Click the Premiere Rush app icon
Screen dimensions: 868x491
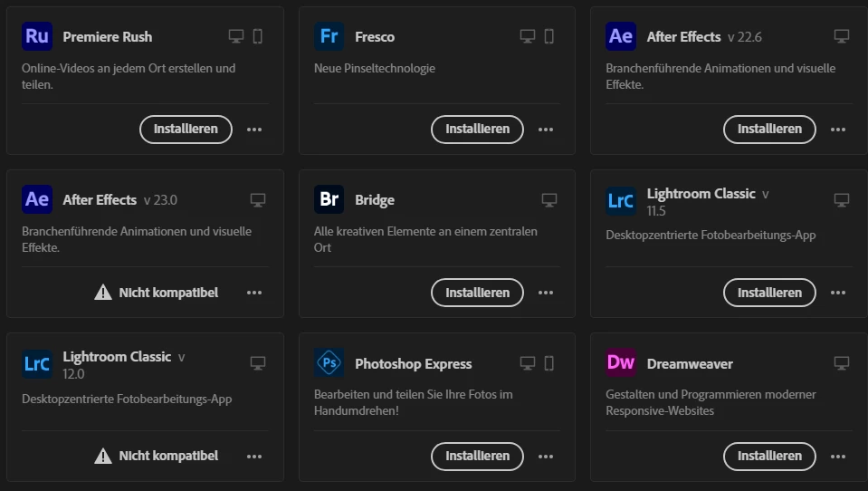point(37,36)
